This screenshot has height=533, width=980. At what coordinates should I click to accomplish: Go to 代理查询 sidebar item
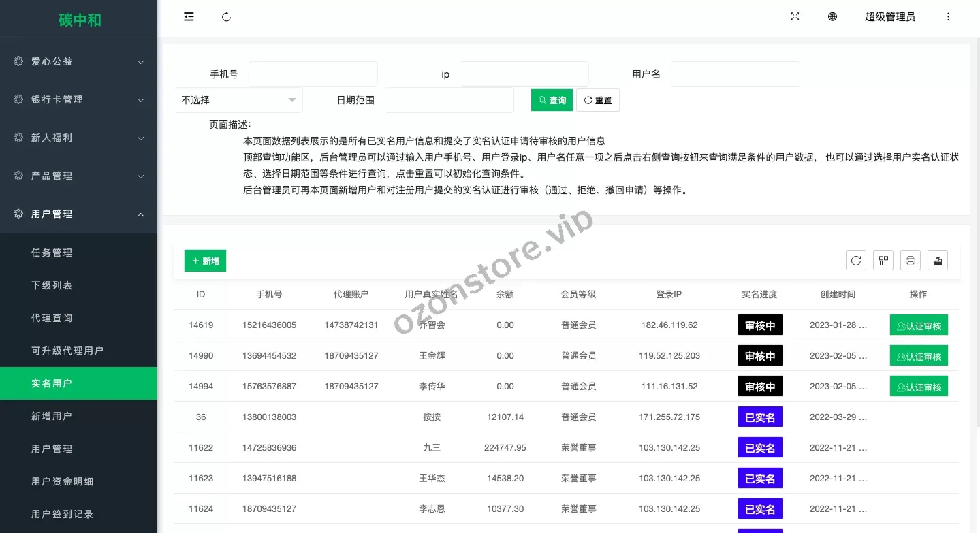52,318
